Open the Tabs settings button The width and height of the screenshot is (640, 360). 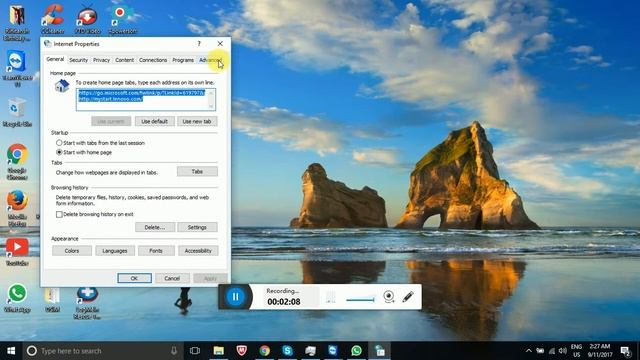pos(197,171)
